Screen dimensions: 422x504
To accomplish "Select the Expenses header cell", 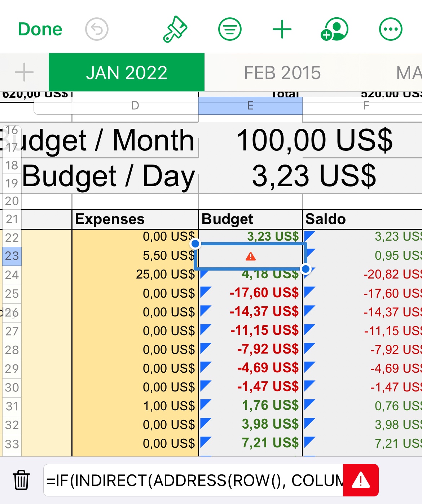I will (x=135, y=219).
